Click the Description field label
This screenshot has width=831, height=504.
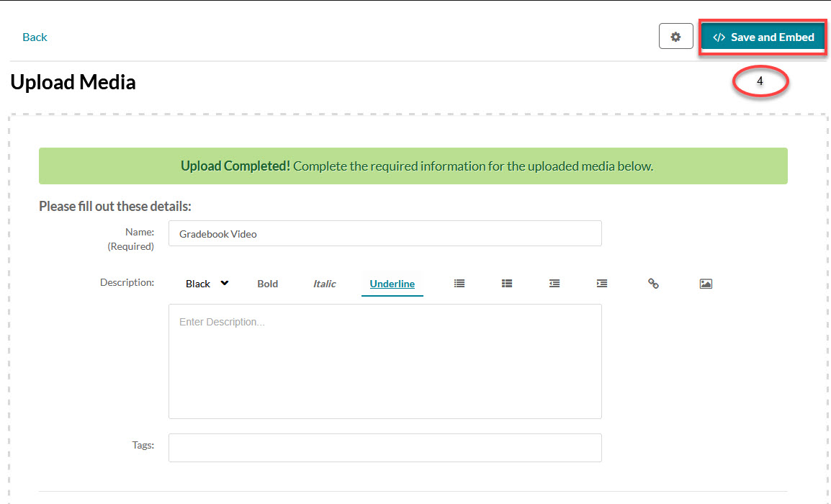127,282
